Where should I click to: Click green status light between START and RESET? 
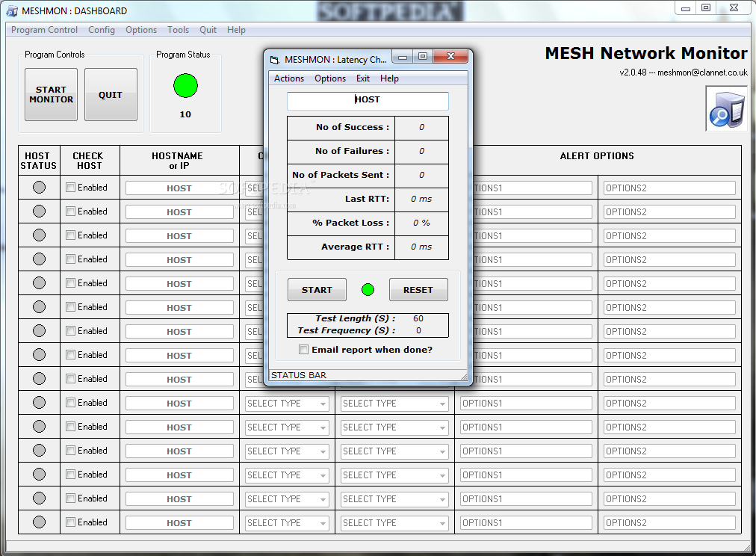click(x=368, y=290)
